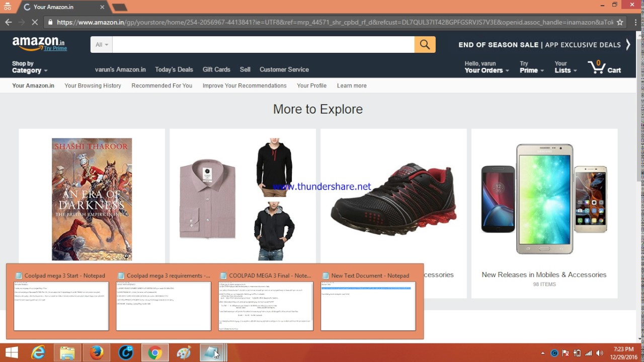Click the volume speaker tray icon

(x=600, y=353)
